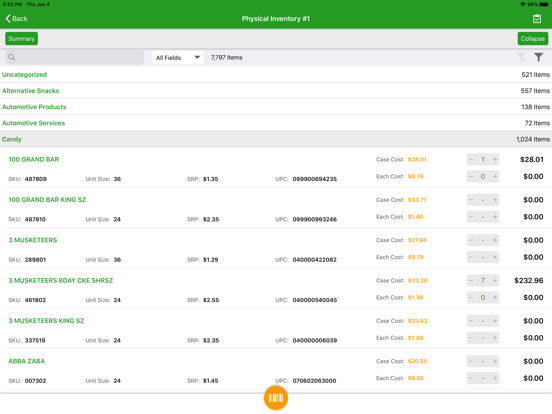Increase each count for ABBA ZABA
Screen dimensions: 552x414
tap(495, 378)
